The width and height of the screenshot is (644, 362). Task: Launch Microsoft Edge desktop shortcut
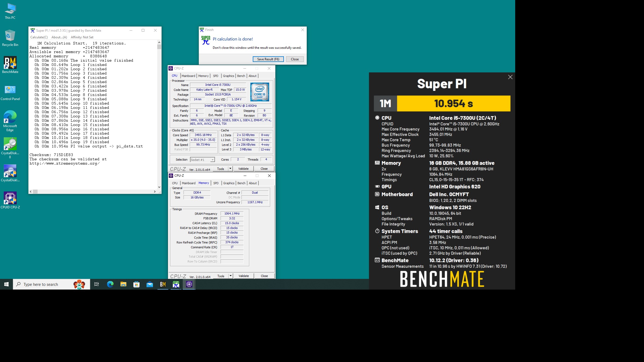point(10,121)
